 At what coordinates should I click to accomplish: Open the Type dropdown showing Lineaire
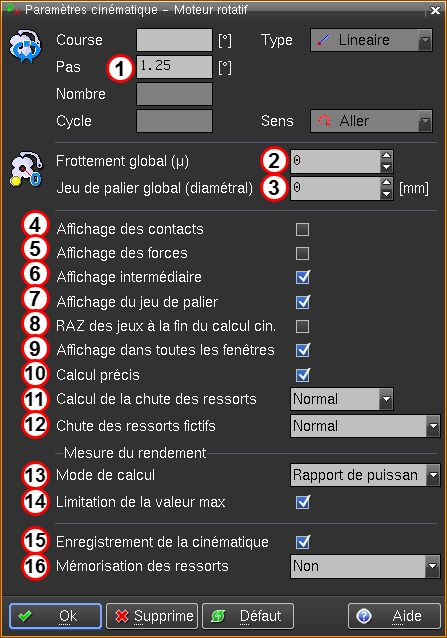[371, 40]
